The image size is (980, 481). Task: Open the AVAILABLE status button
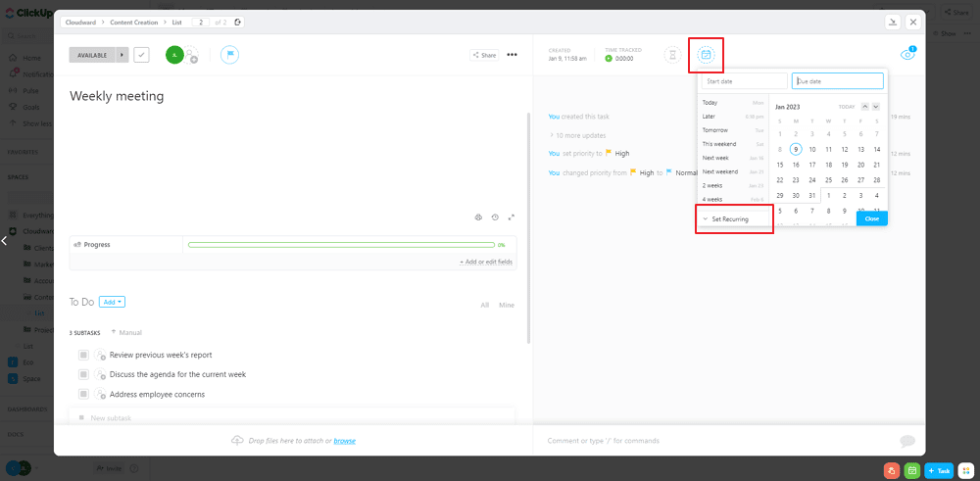92,55
